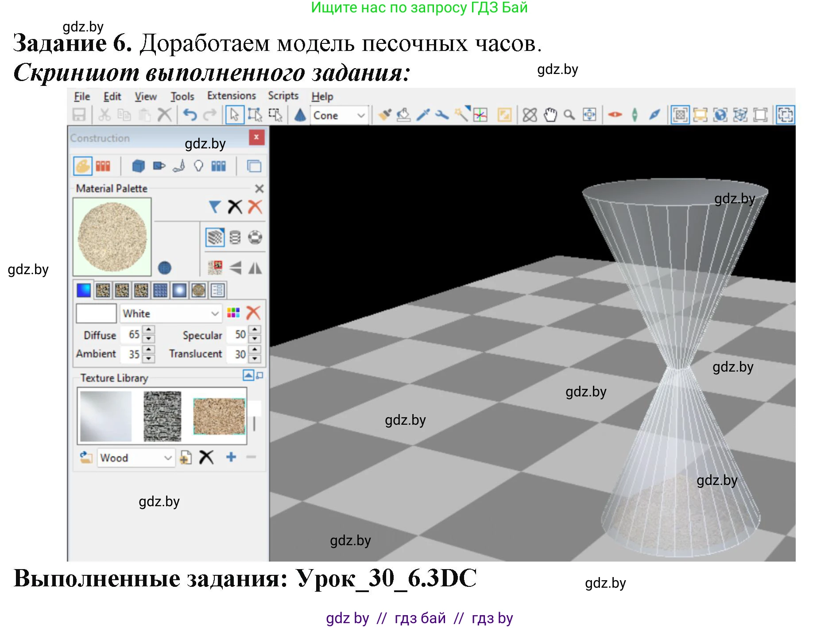Click the blue funnel icon in Material Palette
This screenshot has width=840, height=628.
(x=215, y=207)
